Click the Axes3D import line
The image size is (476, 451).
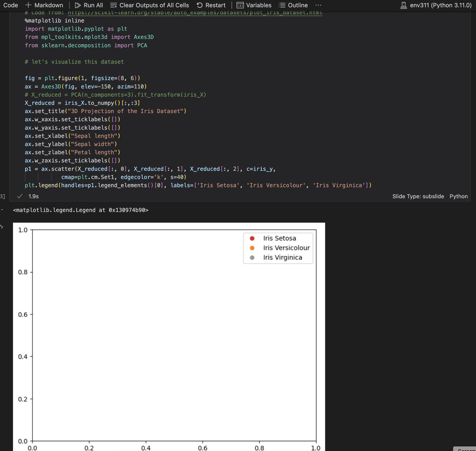89,37
